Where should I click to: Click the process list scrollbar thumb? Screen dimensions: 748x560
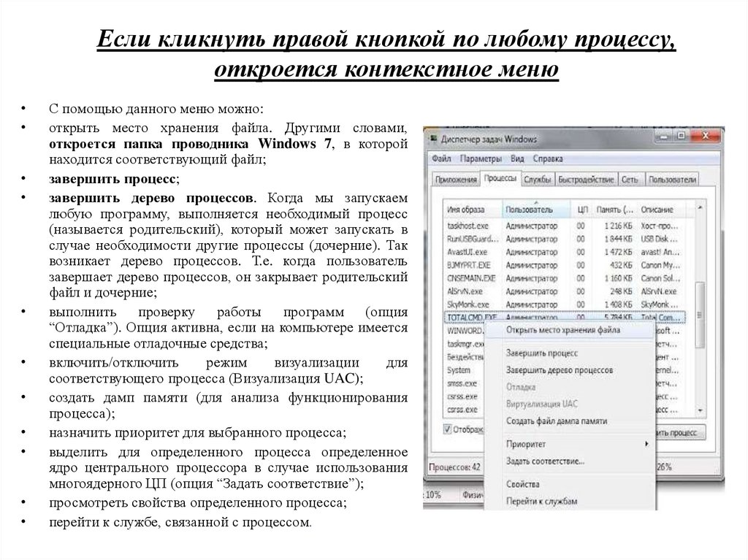pyautogui.click(x=700, y=315)
